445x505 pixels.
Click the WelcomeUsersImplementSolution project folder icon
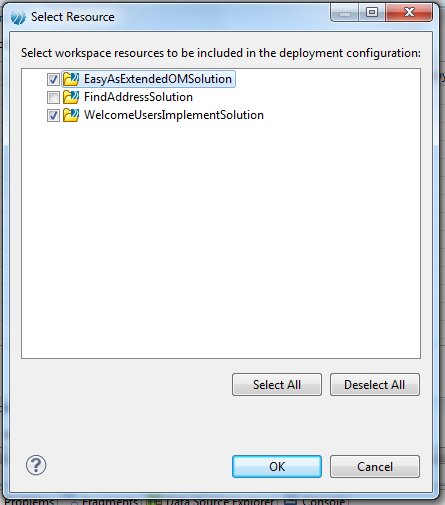click(71, 115)
